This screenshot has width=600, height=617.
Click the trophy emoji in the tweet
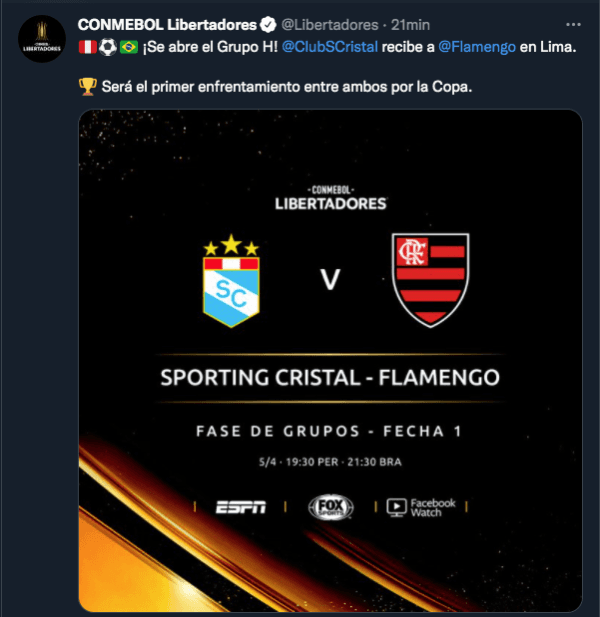click(87, 87)
